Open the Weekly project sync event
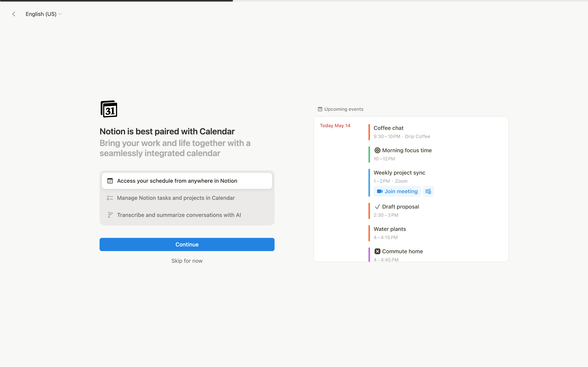The image size is (588, 367). click(399, 173)
